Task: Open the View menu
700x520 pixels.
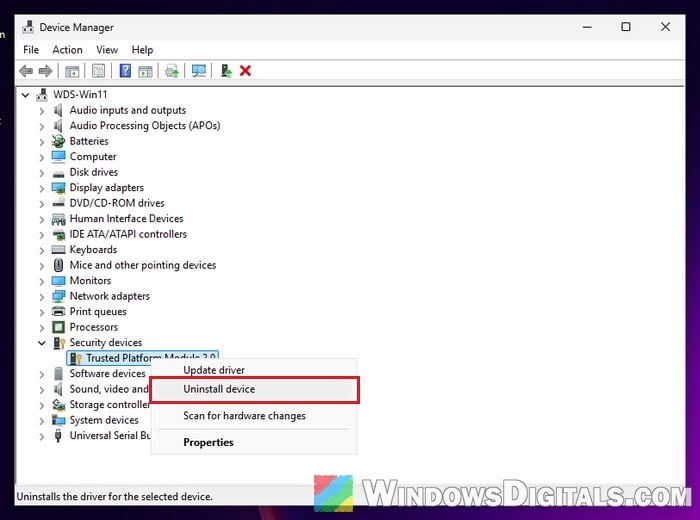Action: click(107, 50)
